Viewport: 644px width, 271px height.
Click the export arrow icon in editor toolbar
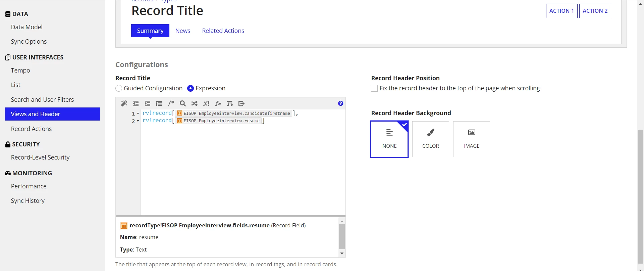(241, 103)
